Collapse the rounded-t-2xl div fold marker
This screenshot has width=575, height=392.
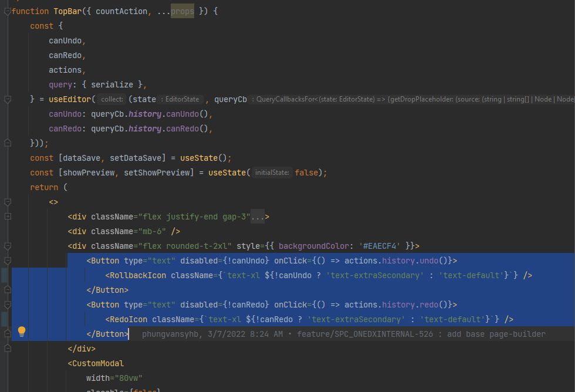(7, 246)
